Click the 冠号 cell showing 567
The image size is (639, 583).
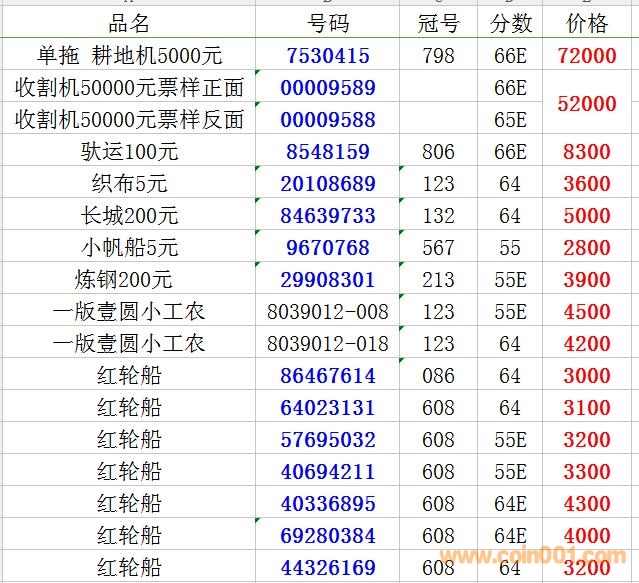[x=438, y=248]
